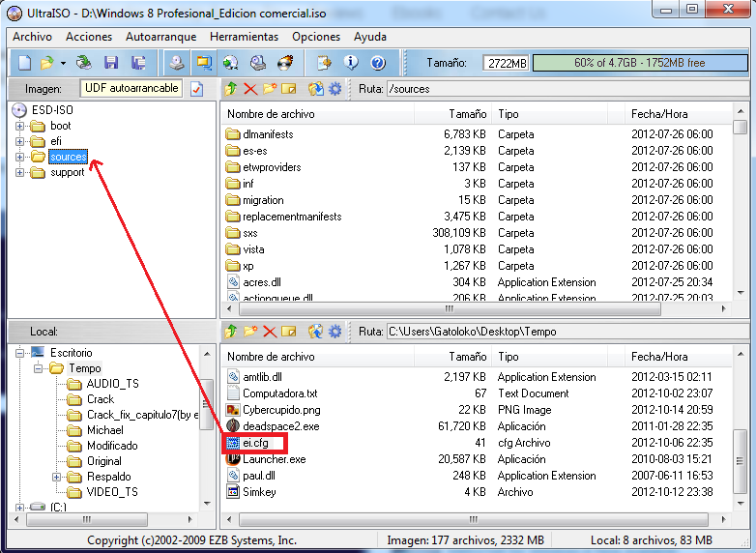This screenshot has height=553, width=756.
Task: Toggle the local explorer view toolbar icon
Action: [x=203, y=63]
